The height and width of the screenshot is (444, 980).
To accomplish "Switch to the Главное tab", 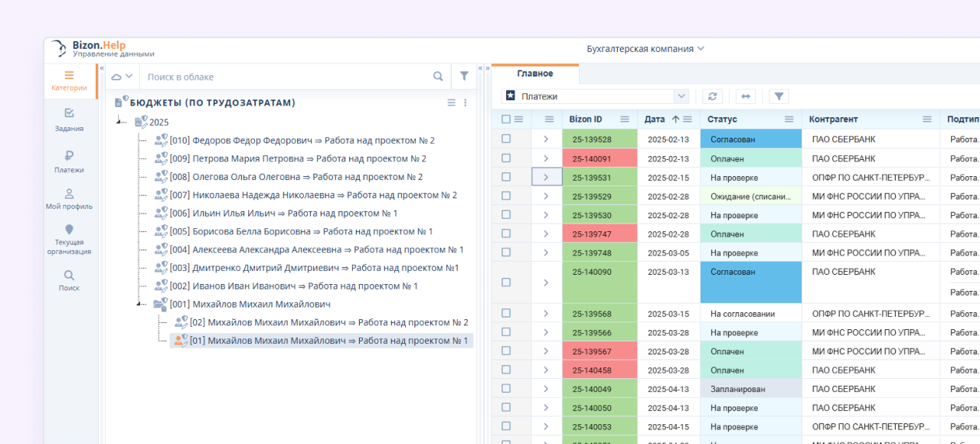I will (x=535, y=73).
